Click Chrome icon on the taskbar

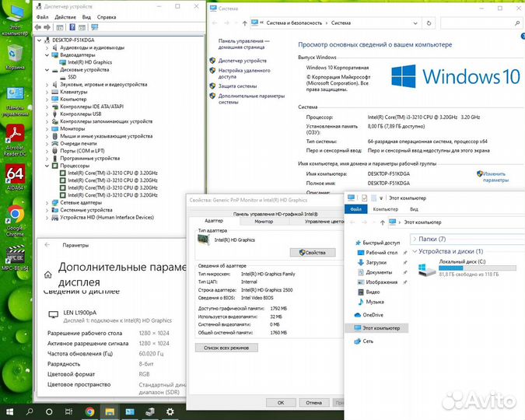pos(89,411)
